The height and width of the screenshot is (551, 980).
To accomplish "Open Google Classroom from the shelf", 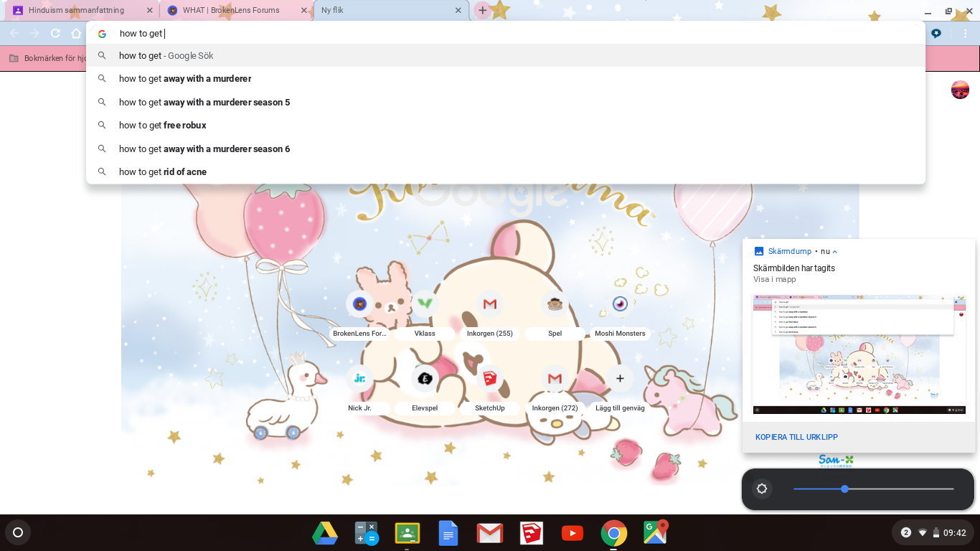I will [407, 533].
